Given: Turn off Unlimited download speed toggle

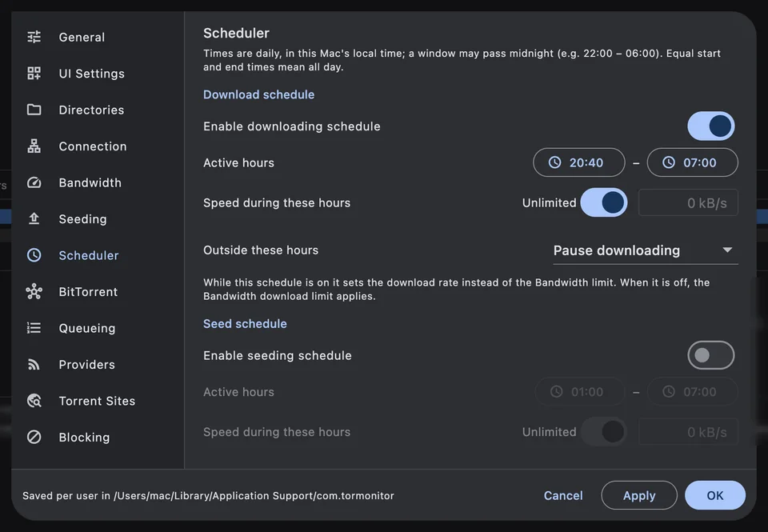Looking at the screenshot, I should coord(604,203).
